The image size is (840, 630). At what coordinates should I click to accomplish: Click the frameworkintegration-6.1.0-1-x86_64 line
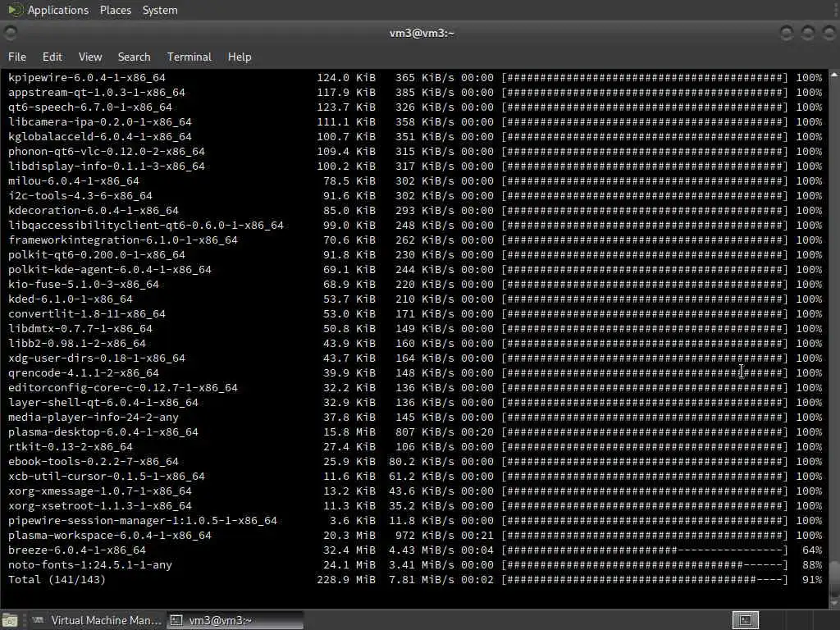[x=415, y=240]
